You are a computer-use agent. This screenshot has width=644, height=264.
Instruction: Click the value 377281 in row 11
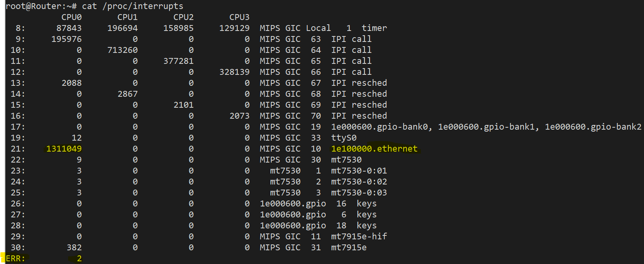click(179, 61)
